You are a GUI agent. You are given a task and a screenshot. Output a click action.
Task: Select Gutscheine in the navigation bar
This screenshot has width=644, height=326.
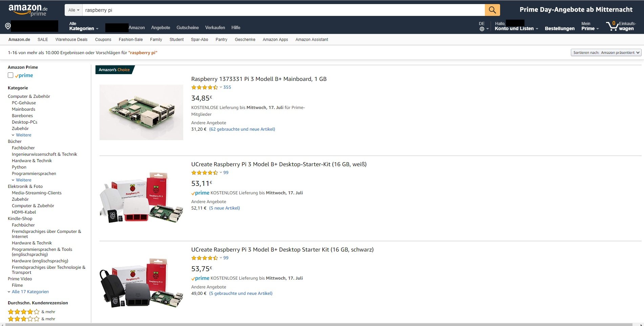point(188,27)
